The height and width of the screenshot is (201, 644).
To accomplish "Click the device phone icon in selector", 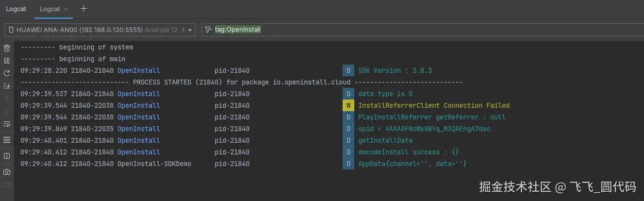I will pyautogui.click(x=11, y=30).
